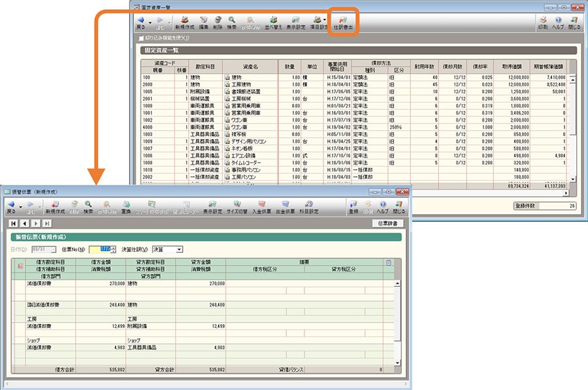
Task: Open 項目設定 dropdown arrow in asset toolbar
Action: tap(325, 20)
